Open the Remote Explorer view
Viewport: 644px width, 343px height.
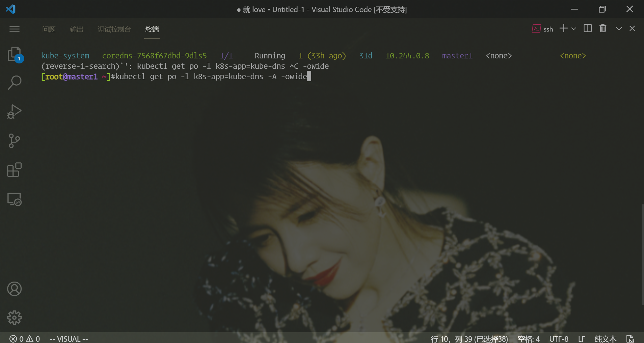[x=14, y=199]
